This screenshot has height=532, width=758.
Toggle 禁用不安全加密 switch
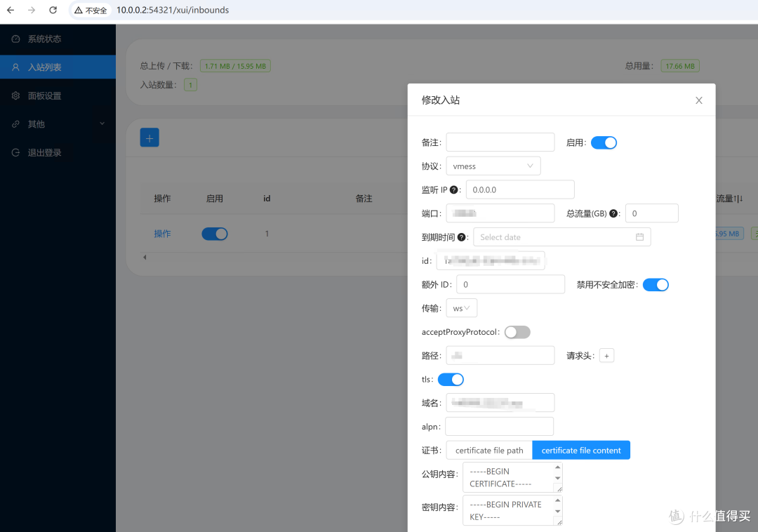[656, 285]
